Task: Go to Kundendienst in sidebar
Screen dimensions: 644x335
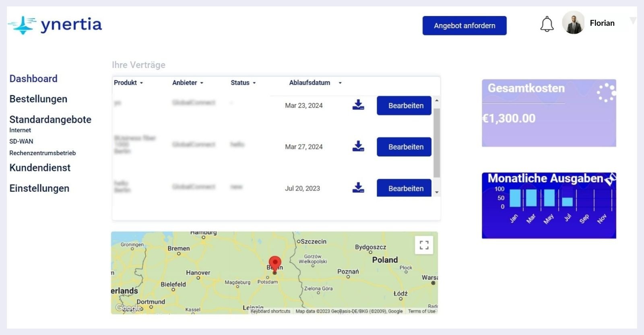Action: [x=40, y=168]
